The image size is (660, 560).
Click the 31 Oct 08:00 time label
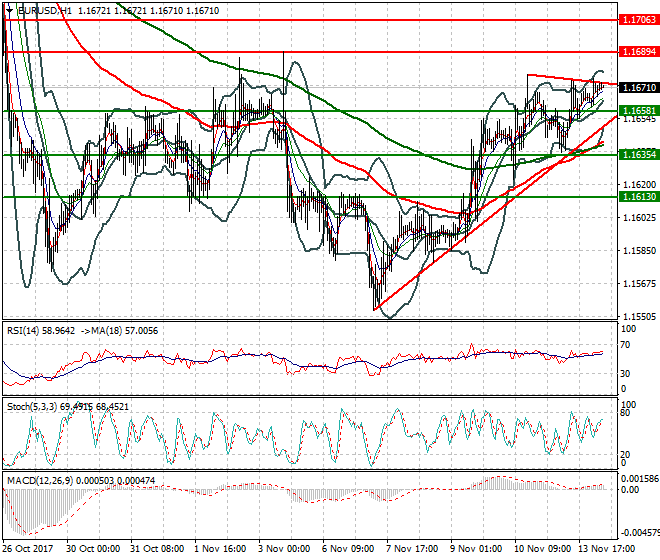click(x=157, y=549)
